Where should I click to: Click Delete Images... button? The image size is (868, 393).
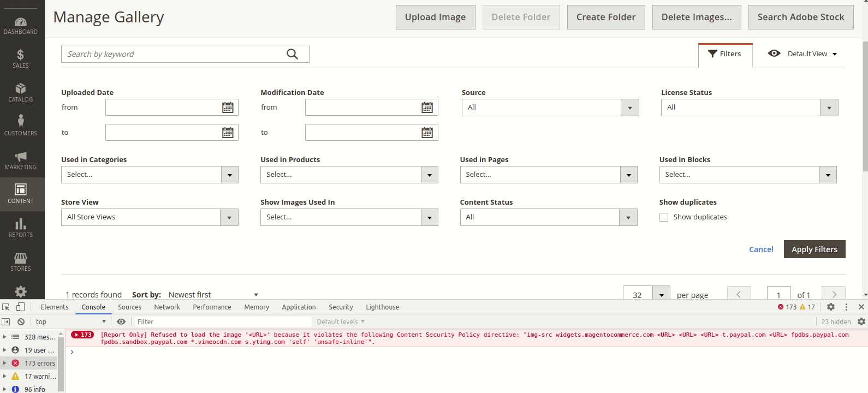coord(697,17)
